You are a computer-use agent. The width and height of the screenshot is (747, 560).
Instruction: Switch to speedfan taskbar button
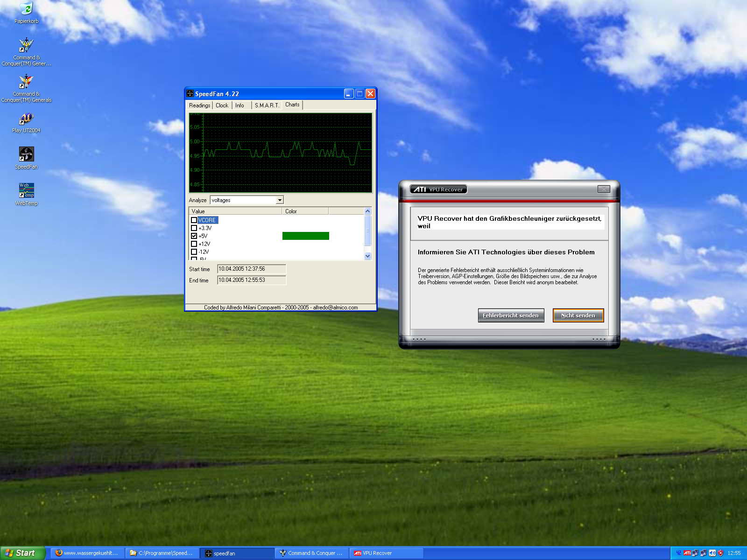click(237, 553)
